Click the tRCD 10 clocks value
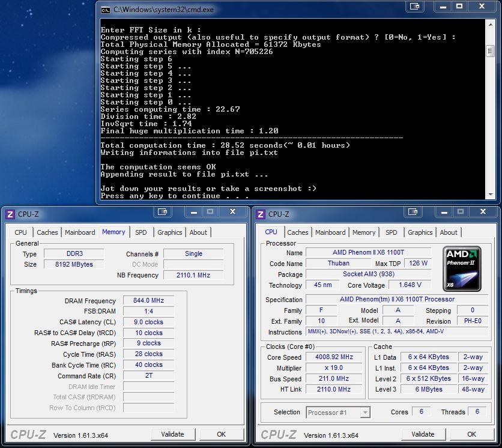The image size is (502, 448). (x=148, y=333)
